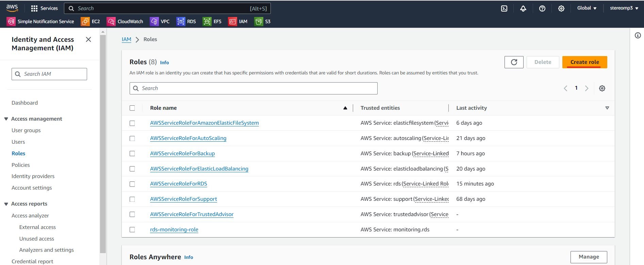The height and width of the screenshot is (265, 644).
Task: Click the Manage button for Roles Anywhere
Action: tap(589, 257)
